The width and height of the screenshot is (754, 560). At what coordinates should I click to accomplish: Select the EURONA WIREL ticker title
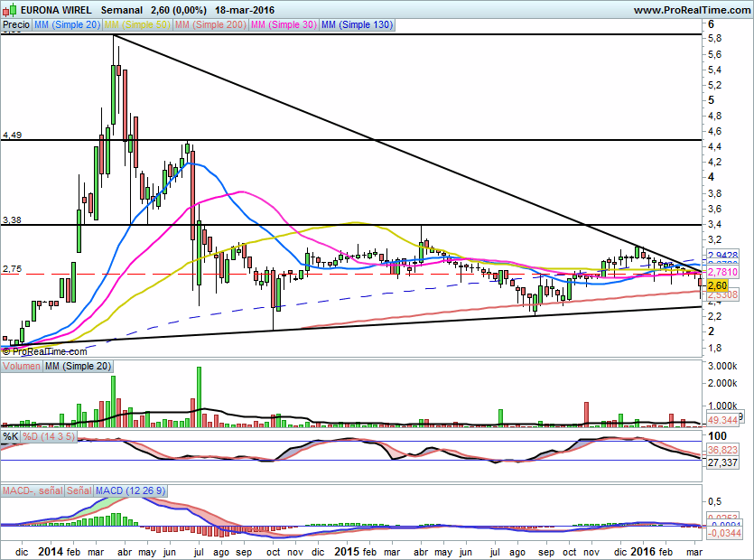coord(56,10)
